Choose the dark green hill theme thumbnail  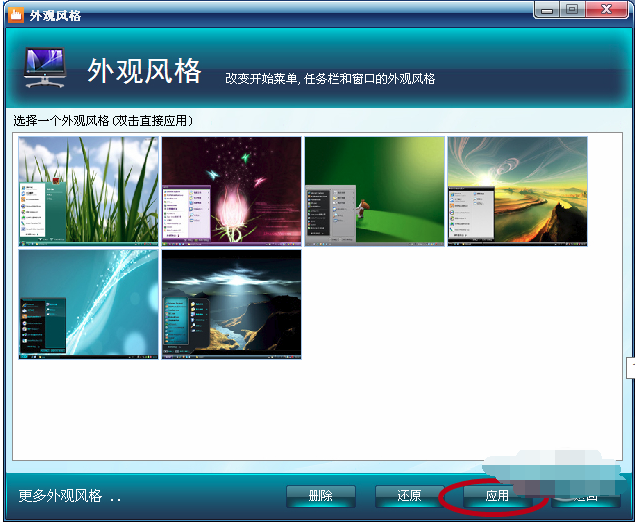click(x=374, y=191)
